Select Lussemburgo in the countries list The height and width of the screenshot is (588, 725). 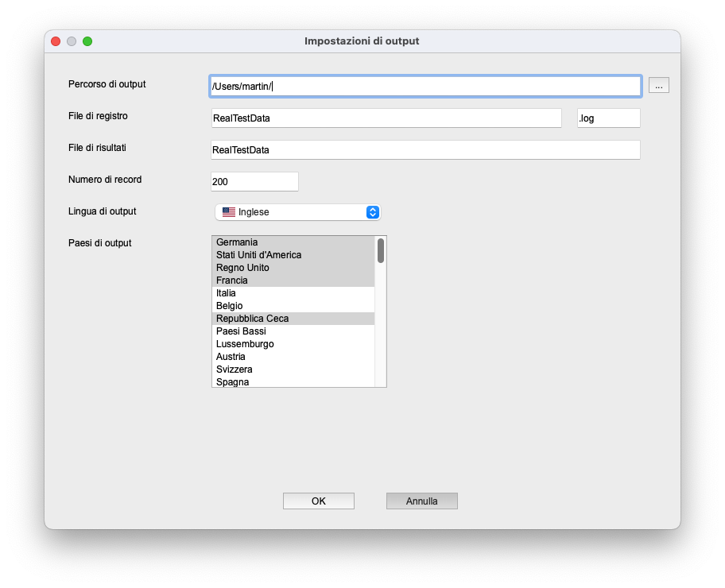245,344
